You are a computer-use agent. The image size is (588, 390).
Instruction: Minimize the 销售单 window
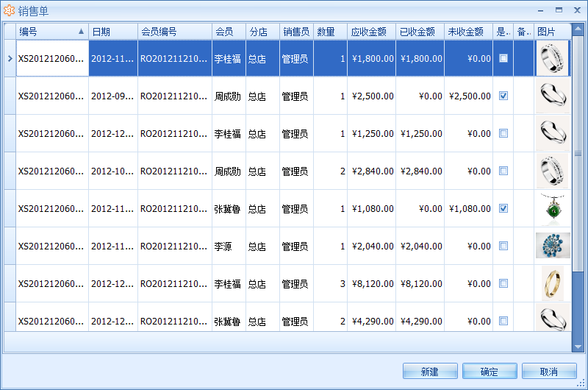coord(540,10)
